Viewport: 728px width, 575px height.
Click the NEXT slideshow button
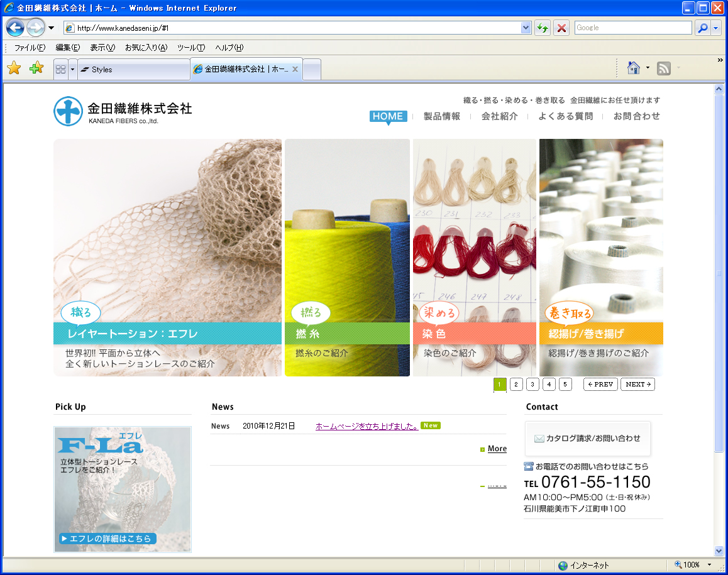click(x=637, y=385)
